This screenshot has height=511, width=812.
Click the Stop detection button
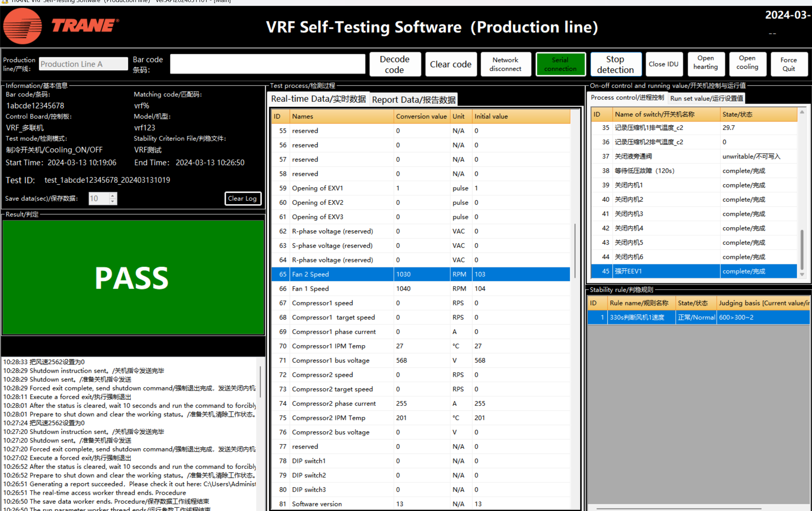(615, 64)
